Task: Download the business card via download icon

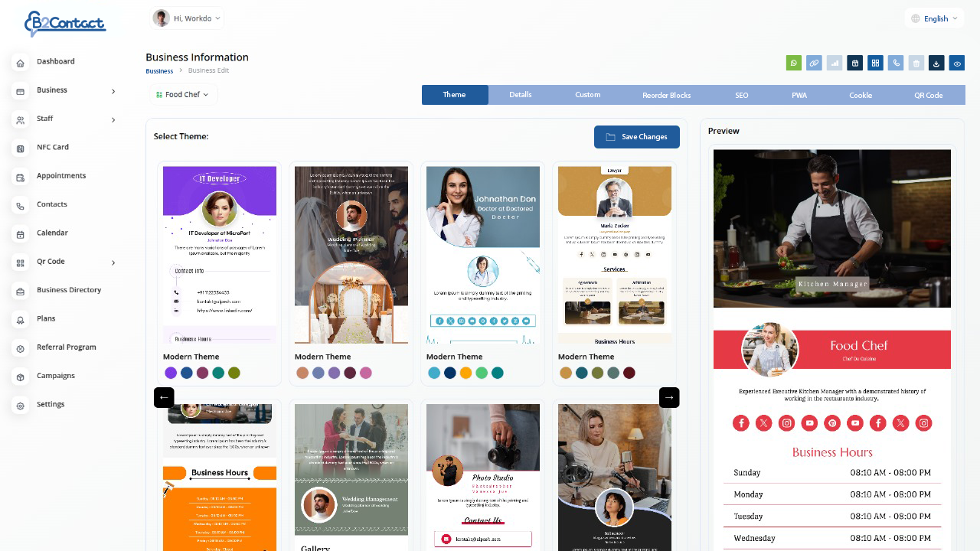Action: click(x=936, y=63)
